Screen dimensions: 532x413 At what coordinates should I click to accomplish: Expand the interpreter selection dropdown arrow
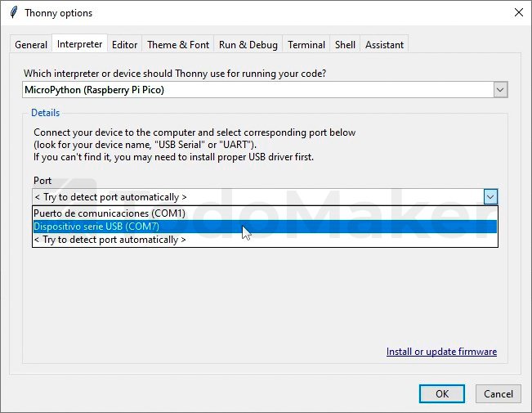point(501,90)
